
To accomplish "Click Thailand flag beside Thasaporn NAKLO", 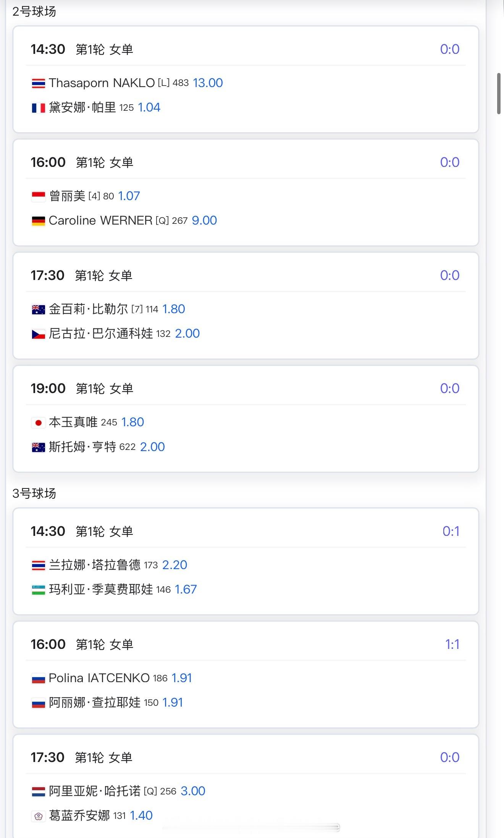I will 38,83.
